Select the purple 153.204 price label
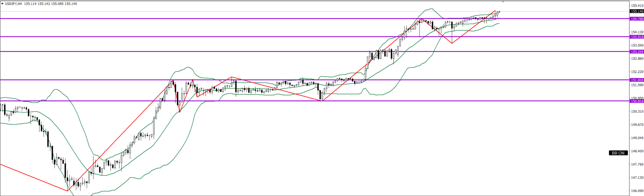The image size is (644, 196). point(637,52)
